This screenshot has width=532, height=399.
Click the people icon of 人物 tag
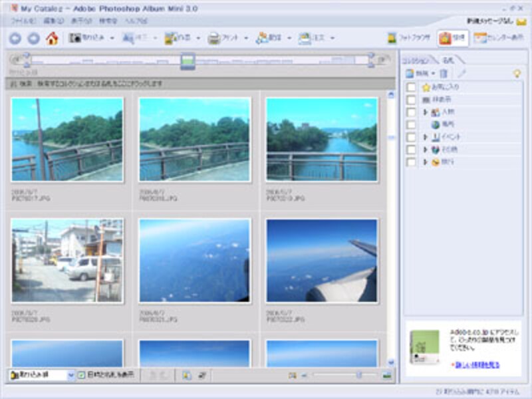(x=436, y=112)
